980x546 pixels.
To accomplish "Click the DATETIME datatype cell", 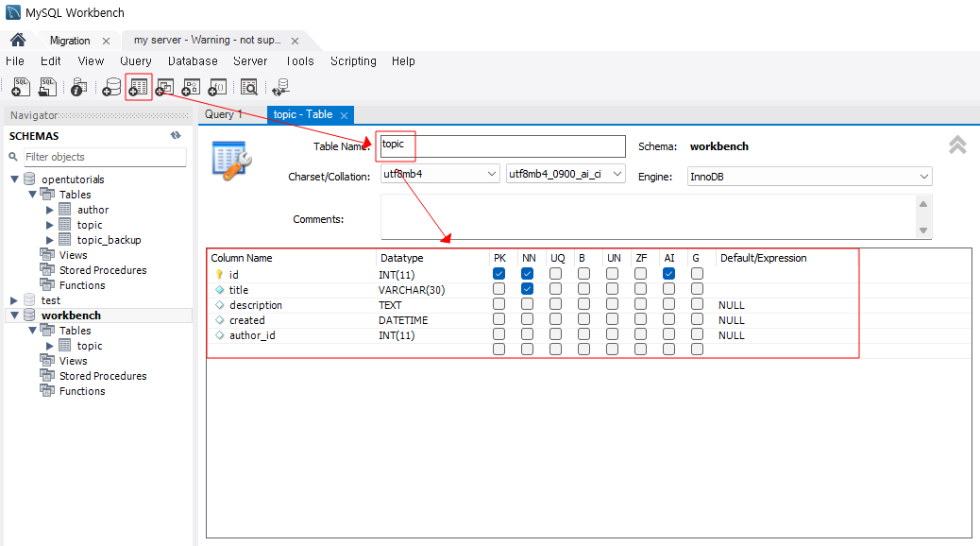I will (x=403, y=320).
